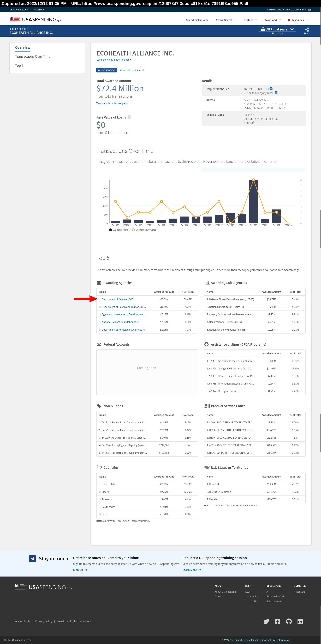Expand the Resources menu

point(299,20)
